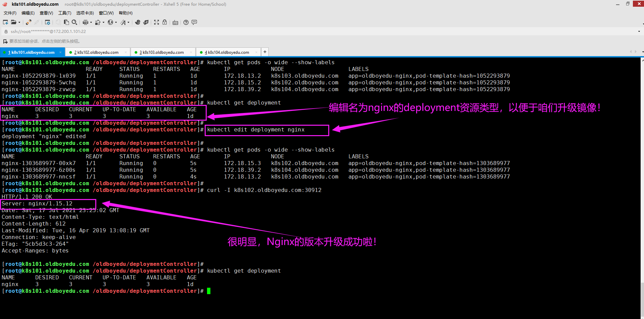
Task: Click the Paste clipboard icon
Action: click(66, 22)
